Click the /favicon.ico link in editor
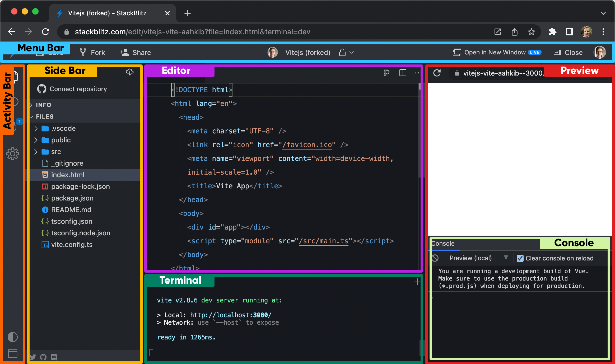Screen dimensions: 615x364 pyautogui.click(x=307, y=144)
